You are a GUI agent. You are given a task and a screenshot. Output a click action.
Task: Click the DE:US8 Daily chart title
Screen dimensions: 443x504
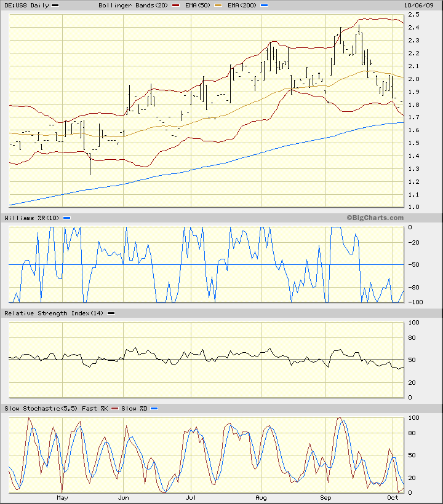pyautogui.click(x=26, y=5)
